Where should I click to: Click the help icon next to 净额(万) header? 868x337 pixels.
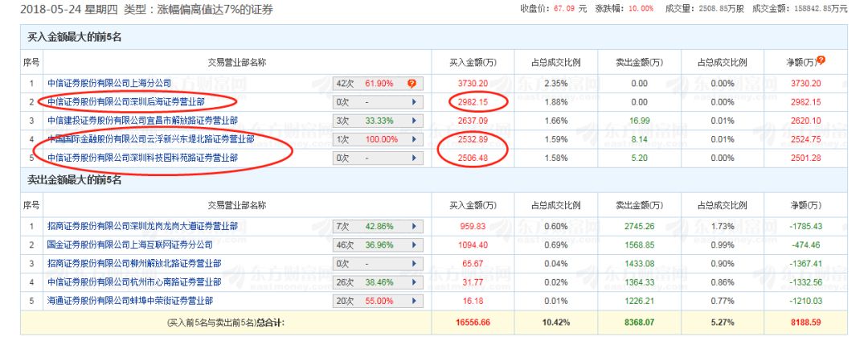821,60
